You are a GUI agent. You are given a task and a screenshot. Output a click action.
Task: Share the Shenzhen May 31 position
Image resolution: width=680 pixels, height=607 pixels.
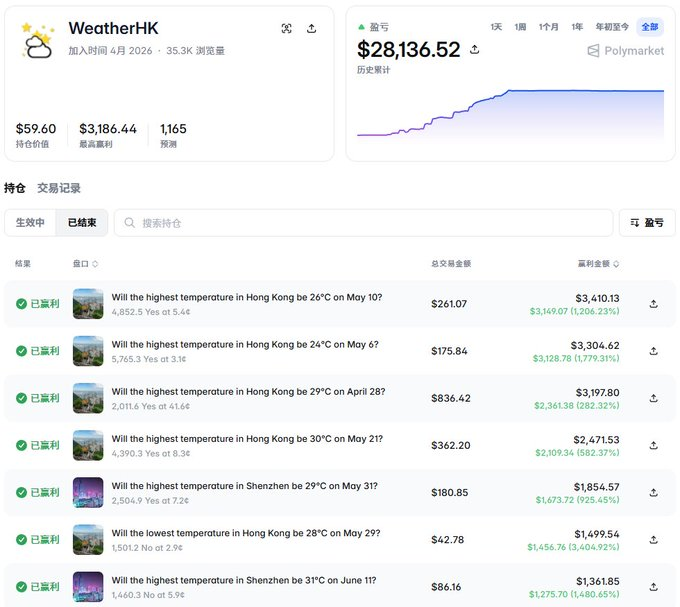[x=654, y=493]
